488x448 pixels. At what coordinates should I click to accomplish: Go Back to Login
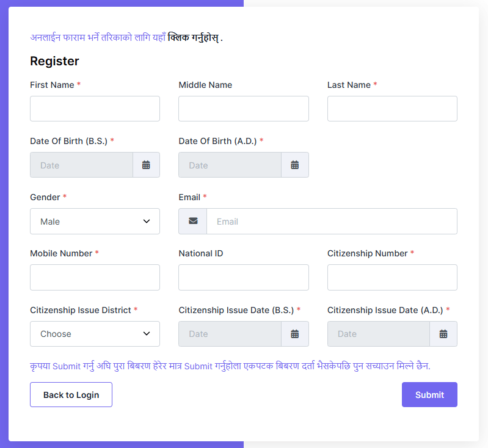71,394
